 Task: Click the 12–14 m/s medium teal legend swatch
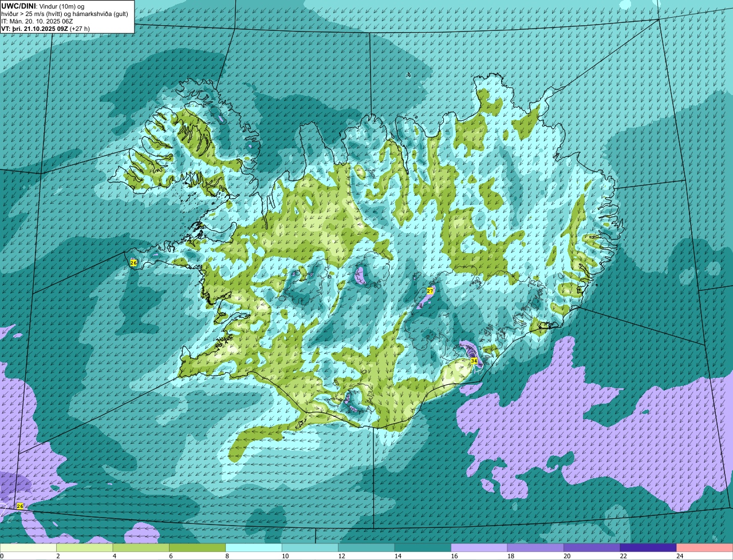368,547
